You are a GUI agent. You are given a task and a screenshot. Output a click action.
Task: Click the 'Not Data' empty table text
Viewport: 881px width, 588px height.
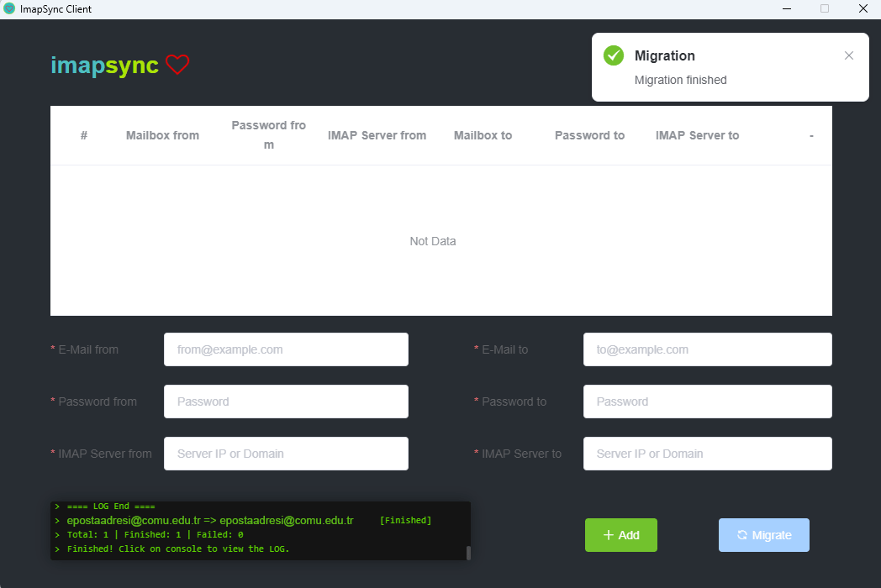(433, 241)
